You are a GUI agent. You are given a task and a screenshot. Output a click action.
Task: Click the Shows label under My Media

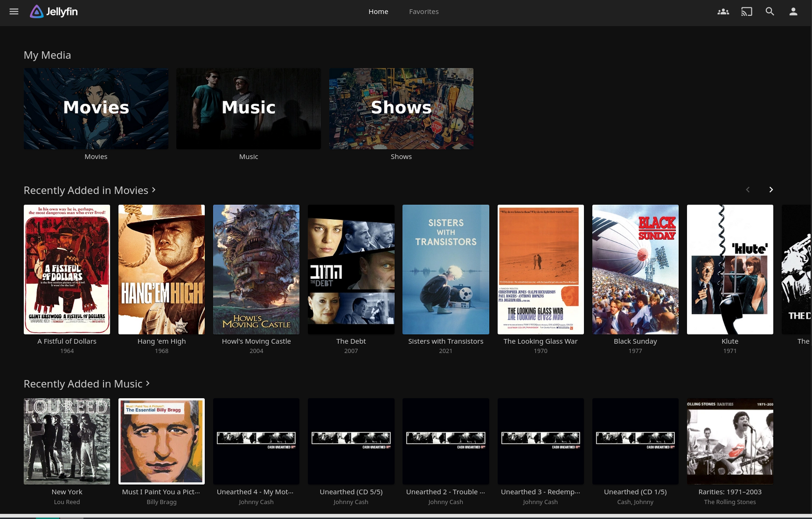[x=401, y=157]
